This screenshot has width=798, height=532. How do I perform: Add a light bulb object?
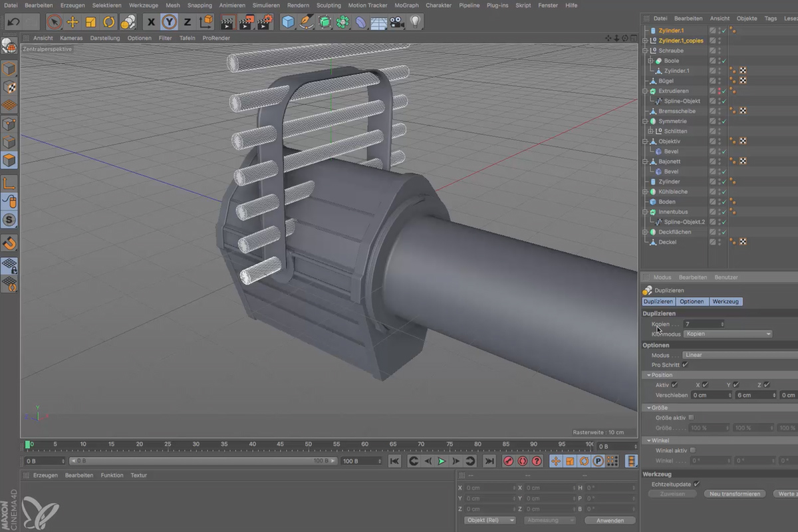click(416, 22)
